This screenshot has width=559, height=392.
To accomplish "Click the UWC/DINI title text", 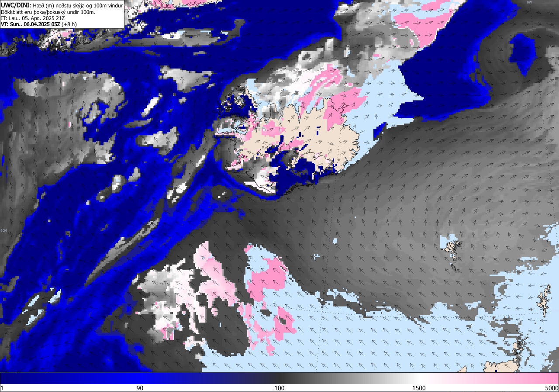I will pos(15,5).
